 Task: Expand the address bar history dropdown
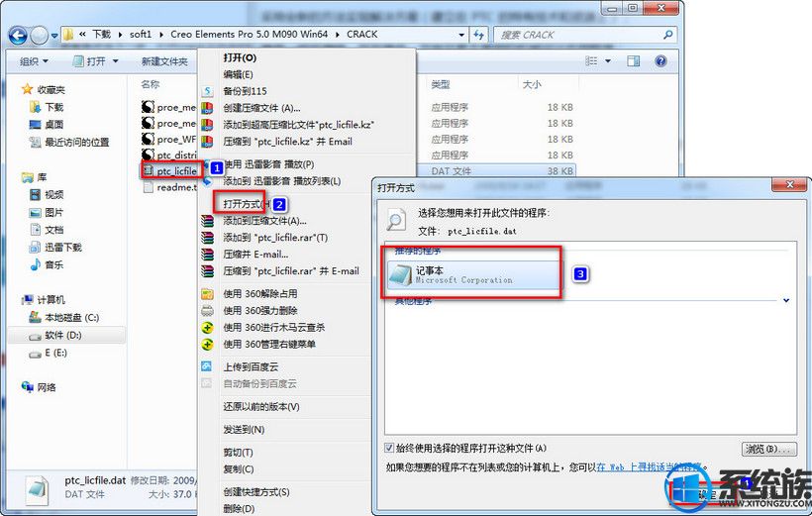point(461,35)
